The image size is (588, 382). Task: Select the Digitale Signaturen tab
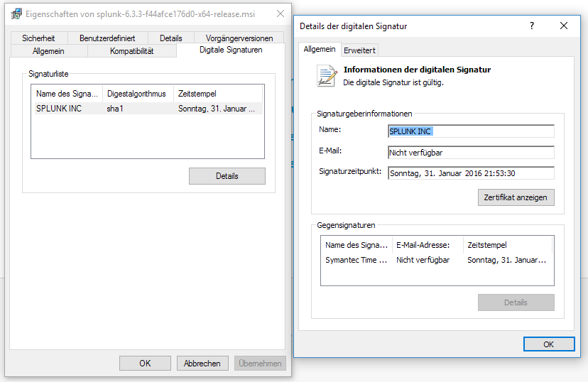[x=231, y=50]
